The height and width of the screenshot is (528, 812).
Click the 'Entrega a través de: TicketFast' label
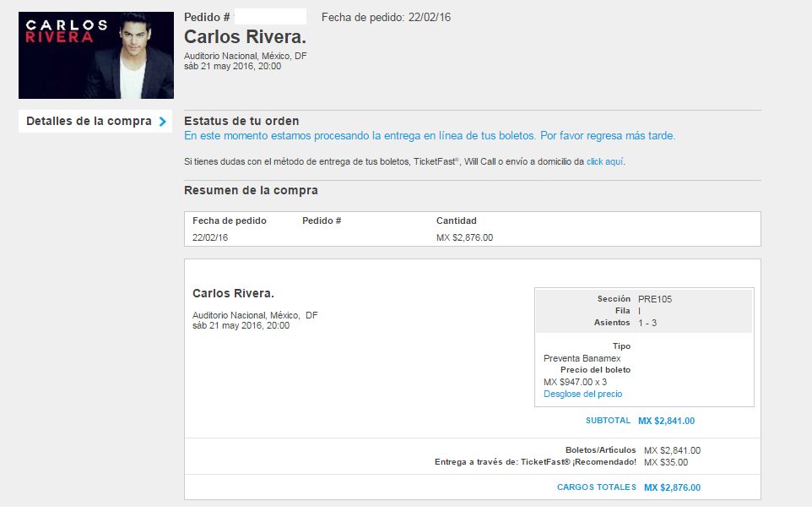[535, 461]
